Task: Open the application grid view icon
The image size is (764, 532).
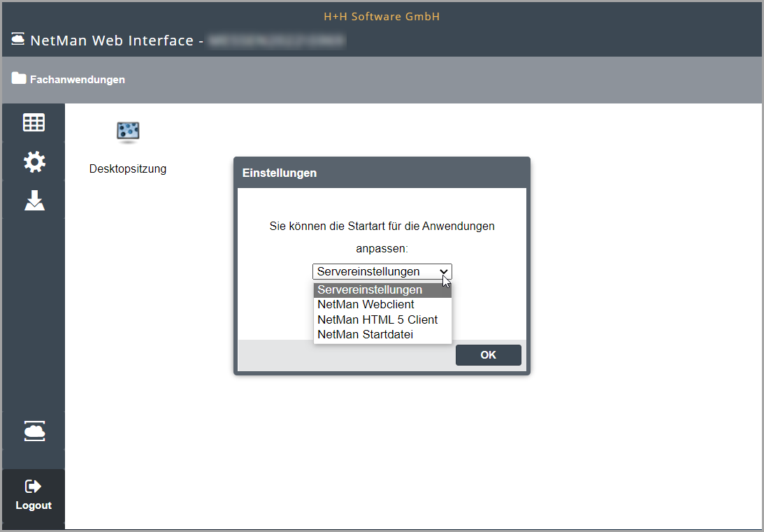Action: click(x=34, y=122)
